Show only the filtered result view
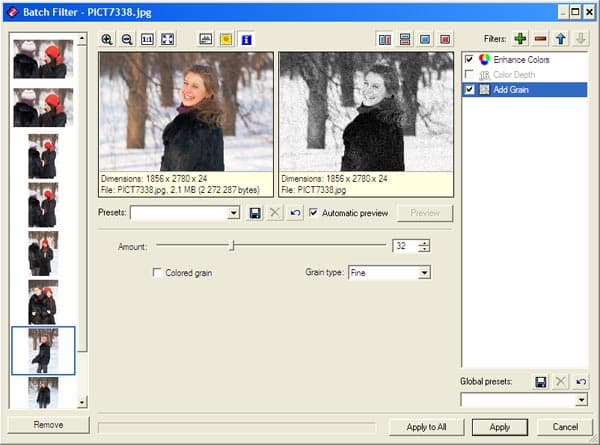The image size is (600, 445). 445,39
